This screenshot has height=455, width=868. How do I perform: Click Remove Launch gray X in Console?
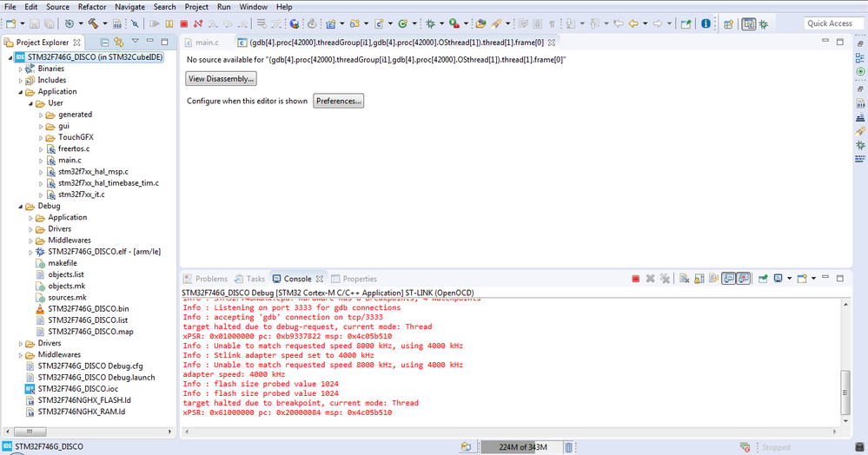click(x=651, y=279)
